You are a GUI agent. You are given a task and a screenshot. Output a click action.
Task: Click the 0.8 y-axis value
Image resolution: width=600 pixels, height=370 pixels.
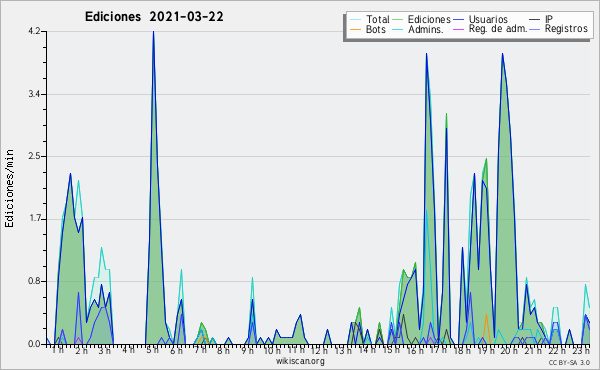34,282
